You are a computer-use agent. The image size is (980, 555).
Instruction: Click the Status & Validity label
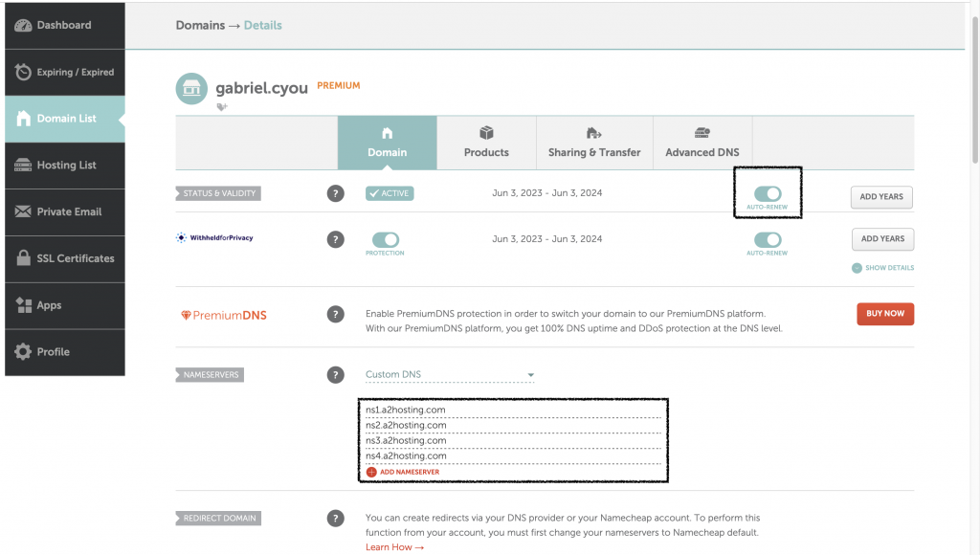(218, 193)
